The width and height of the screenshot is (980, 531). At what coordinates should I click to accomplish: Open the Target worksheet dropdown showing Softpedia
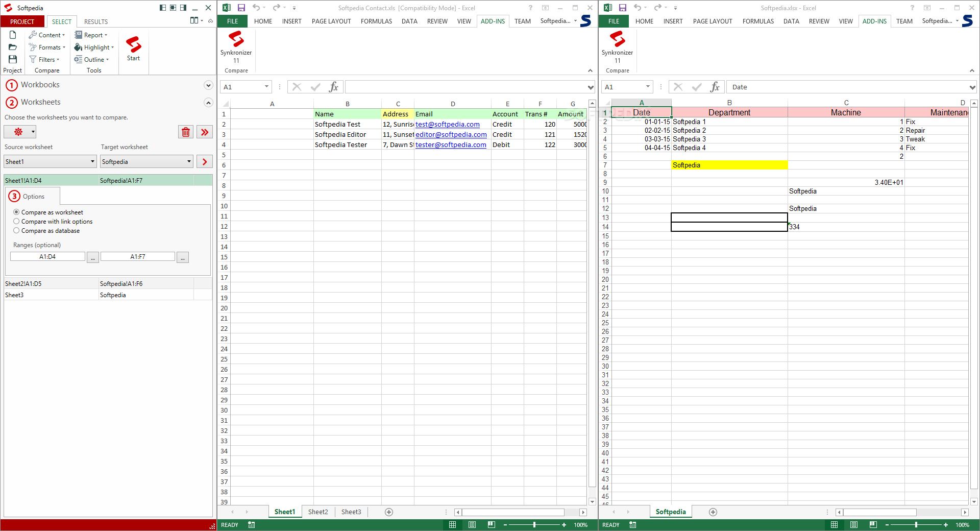(x=146, y=161)
